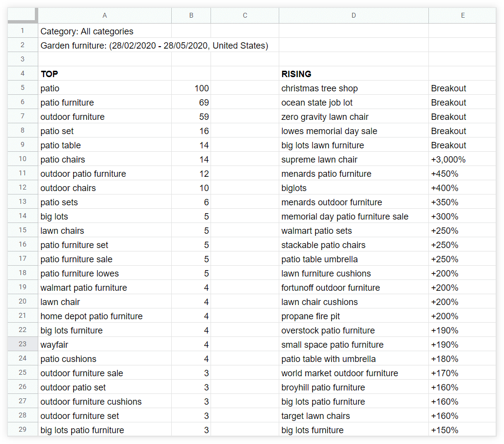Select the 'RISING' heading cell
504x444 pixels.
(353, 74)
